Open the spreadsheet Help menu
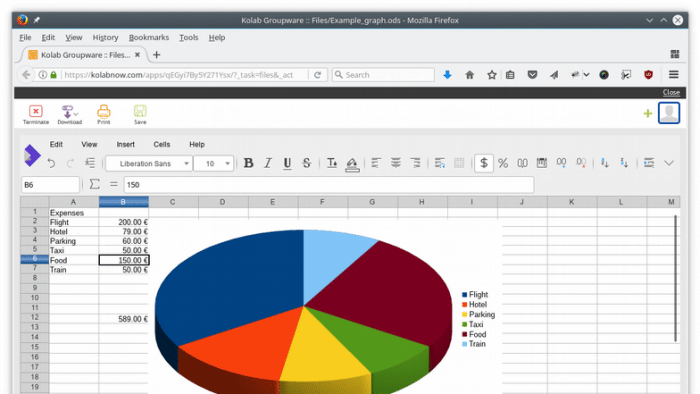 197,145
